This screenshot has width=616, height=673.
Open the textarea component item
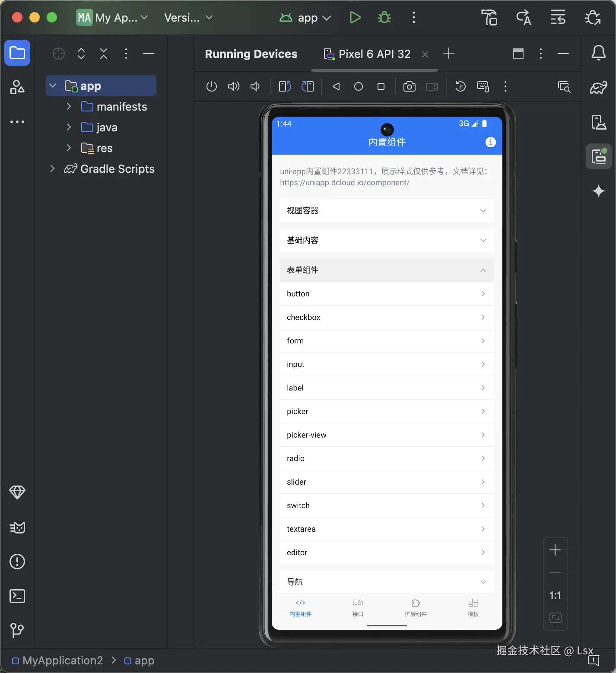click(387, 529)
